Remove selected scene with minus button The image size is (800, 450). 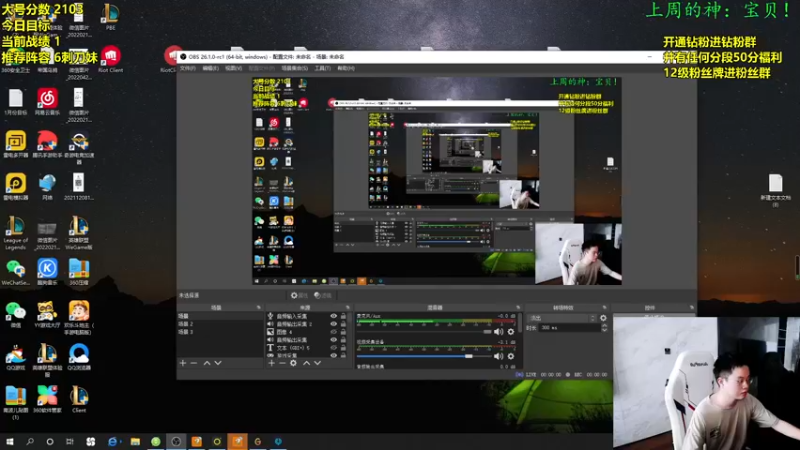pyautogui.click(x=194, y=363)
